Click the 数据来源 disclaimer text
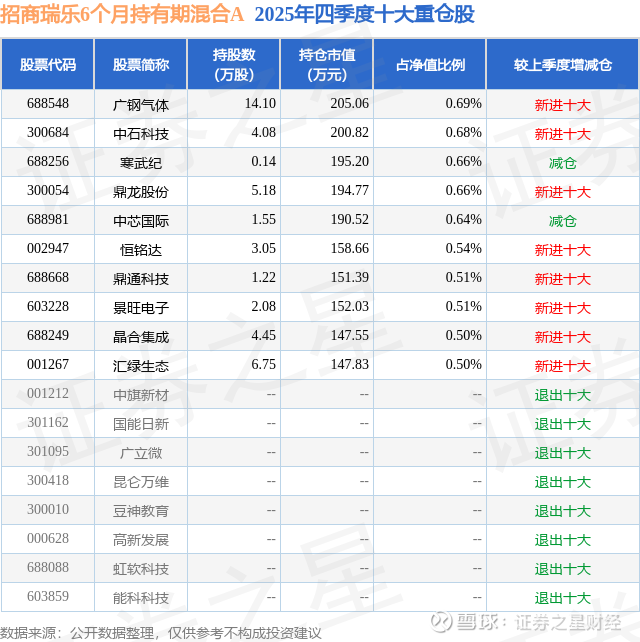640x642 pixels. pos(161,633)
